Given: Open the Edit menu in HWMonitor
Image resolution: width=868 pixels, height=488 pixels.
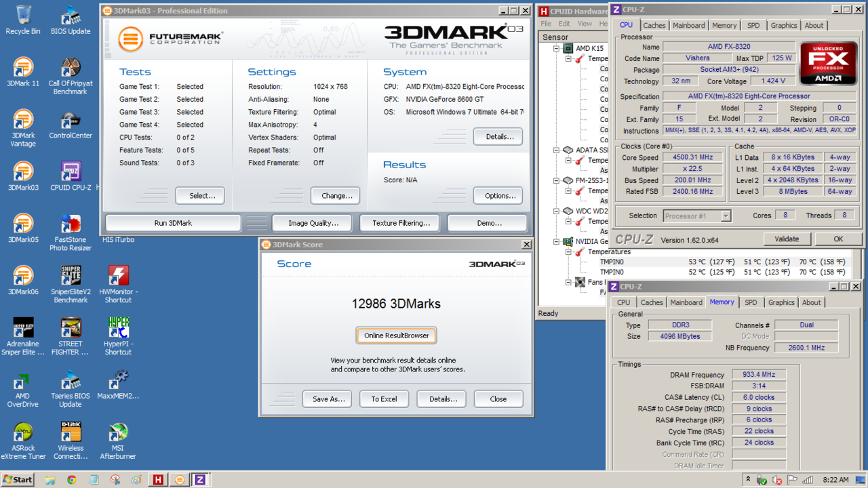Looking at the screenshot, I should click(564, 24).
